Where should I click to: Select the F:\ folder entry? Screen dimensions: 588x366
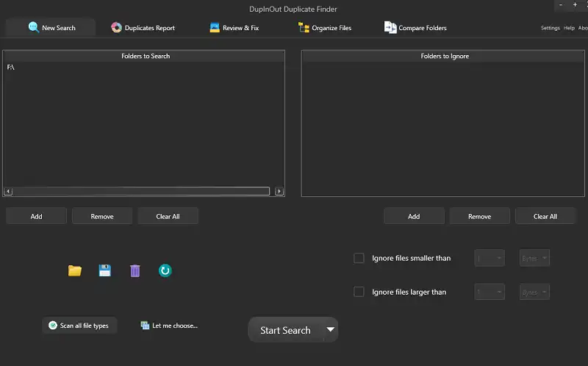tap(11, 68)
